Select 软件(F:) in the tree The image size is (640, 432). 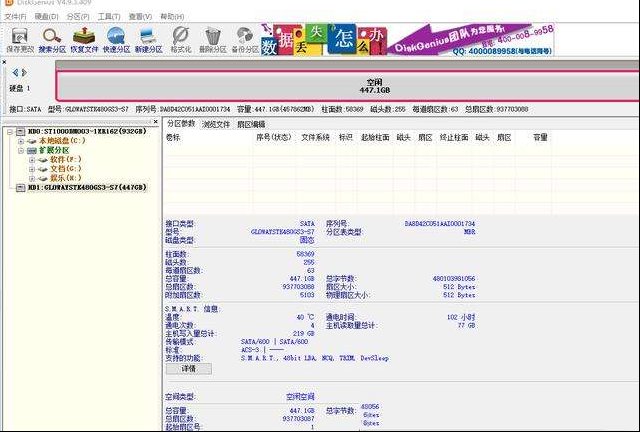(65, 160)
